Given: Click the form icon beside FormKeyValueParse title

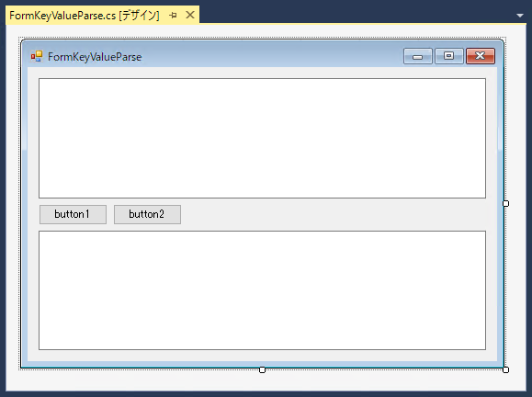Looking at the screenshot, I should (37, 56).
